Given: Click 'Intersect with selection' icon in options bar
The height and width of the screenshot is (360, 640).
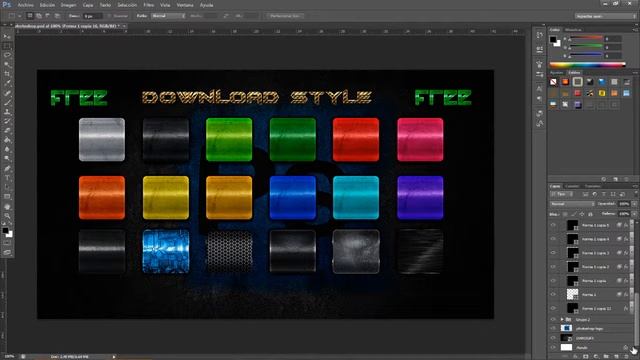Looking at the screenshot, I should point(57,16).
